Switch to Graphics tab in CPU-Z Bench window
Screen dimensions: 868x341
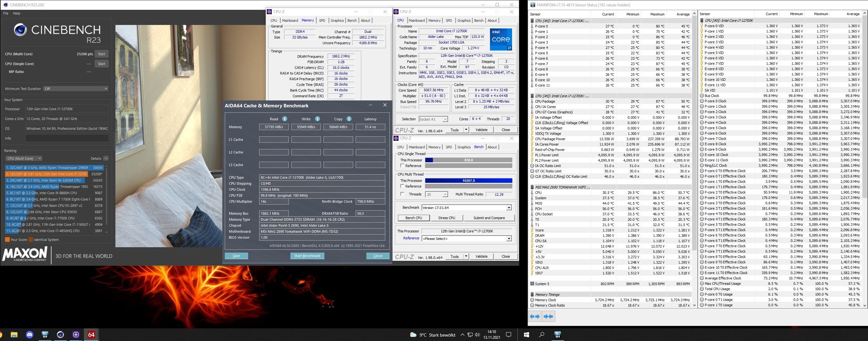464,147
